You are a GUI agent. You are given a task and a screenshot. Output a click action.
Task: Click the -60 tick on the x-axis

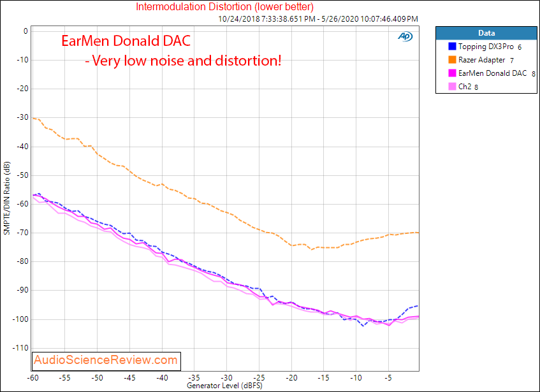point(32,378)
